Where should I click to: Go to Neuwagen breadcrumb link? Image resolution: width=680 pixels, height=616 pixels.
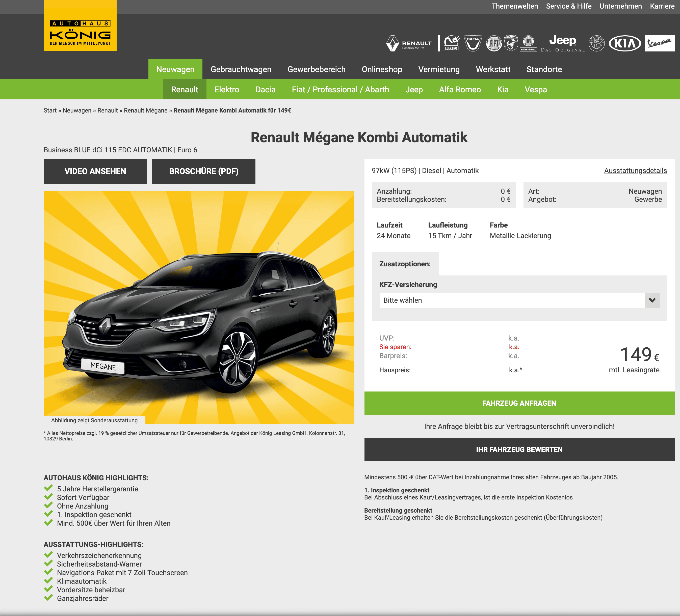point(77,110)
